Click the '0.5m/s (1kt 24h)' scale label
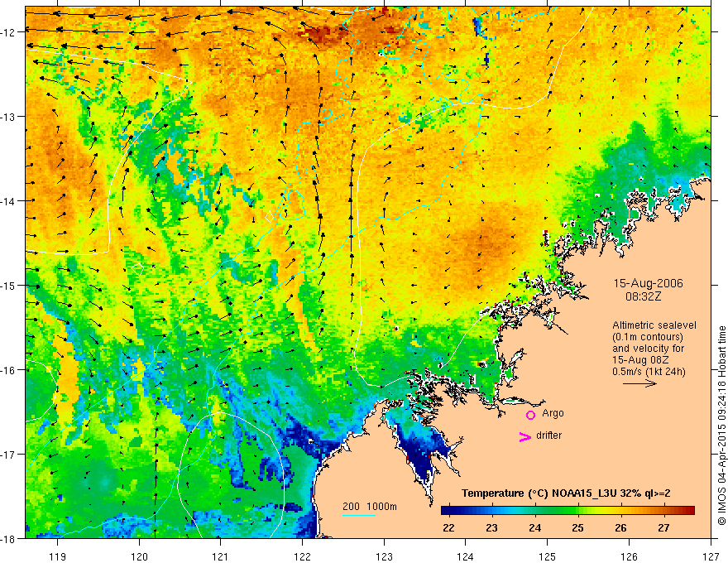 (x=649, y=372)
